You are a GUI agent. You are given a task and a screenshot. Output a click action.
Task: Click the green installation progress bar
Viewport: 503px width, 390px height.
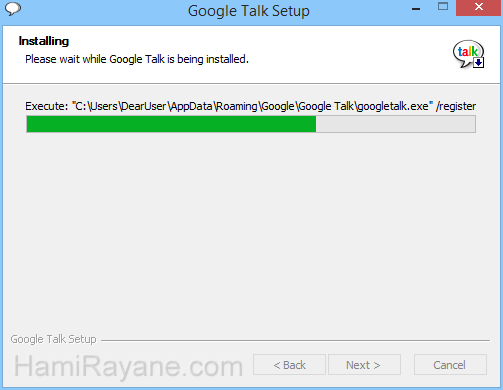[251, 124]
